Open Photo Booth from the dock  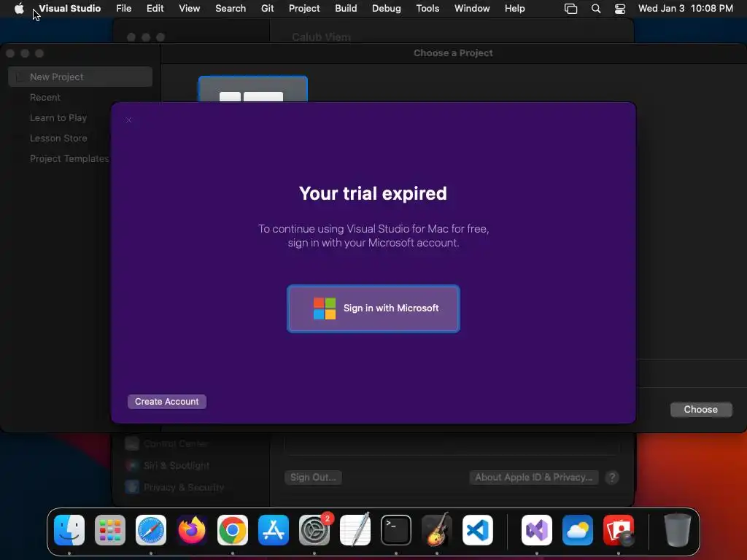pos(619,530)
